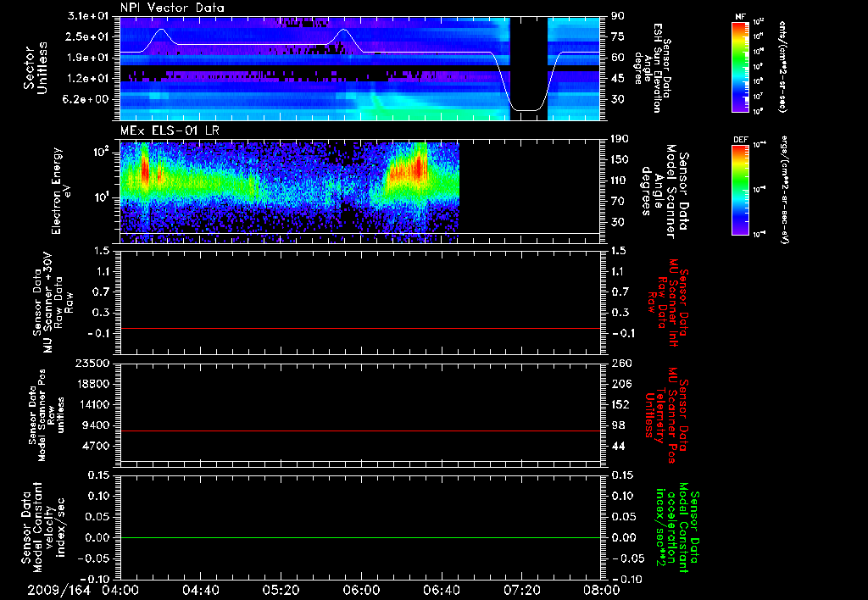
Task: Click the "NF" label above the color bar
Action: [740, 17]
